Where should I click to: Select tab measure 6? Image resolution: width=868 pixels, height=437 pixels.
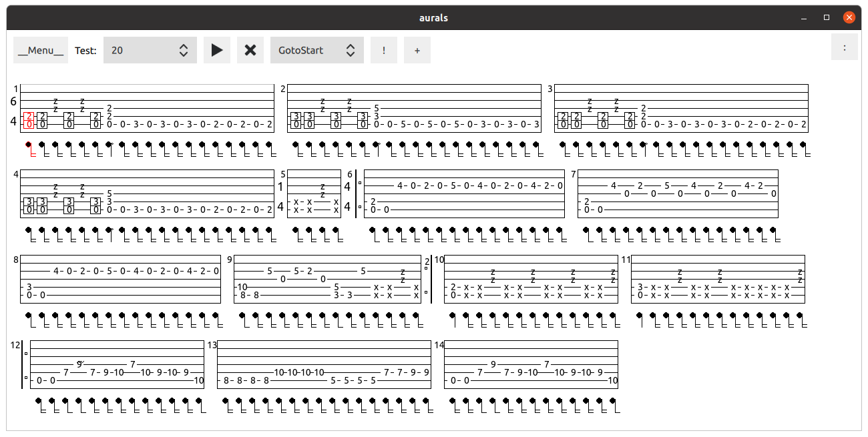(465, 193)
